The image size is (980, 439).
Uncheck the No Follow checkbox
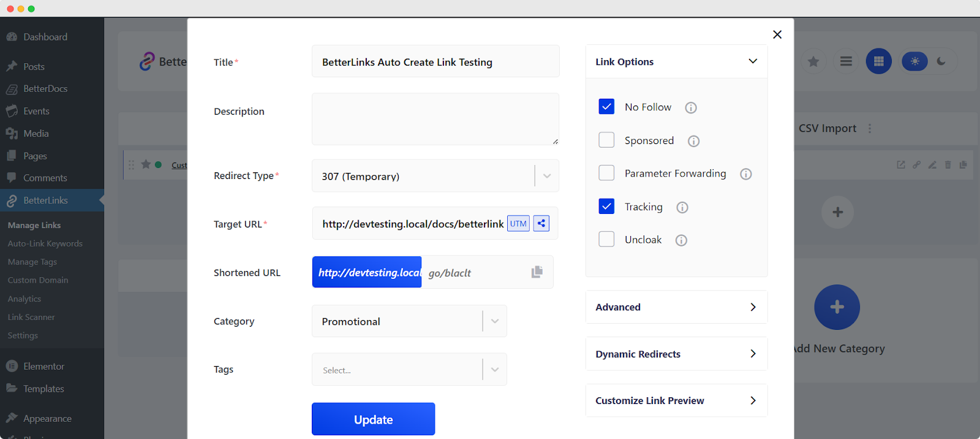point(606,107)
